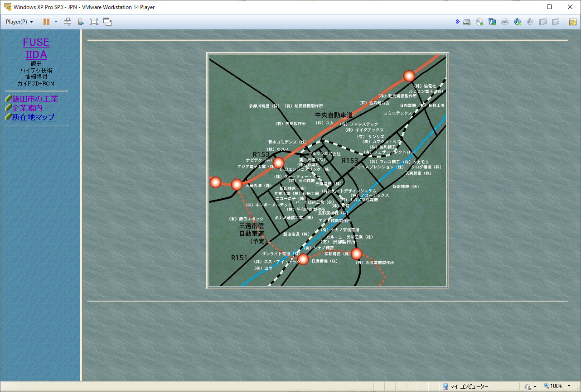The width and height of the screenshot is (581, 392).
Task: Send Ctrl+Alt+Del to the guest
Action: coord(68,22)
